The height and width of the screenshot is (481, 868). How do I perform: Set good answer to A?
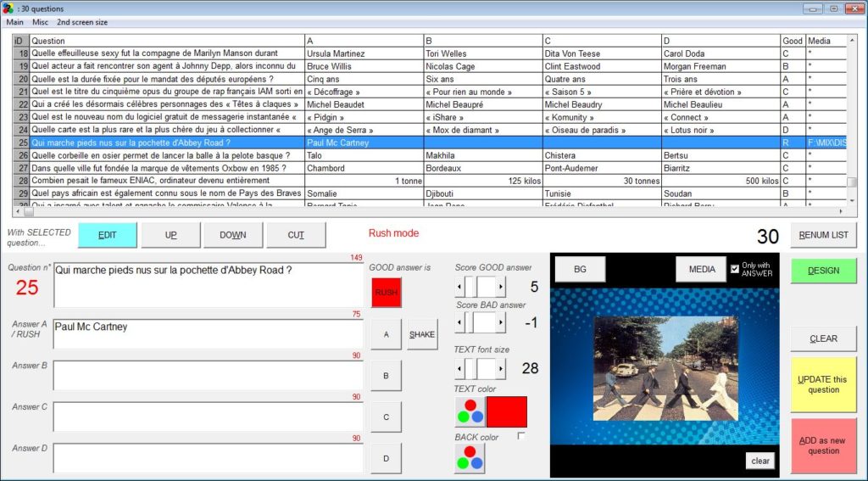(386, 334)
